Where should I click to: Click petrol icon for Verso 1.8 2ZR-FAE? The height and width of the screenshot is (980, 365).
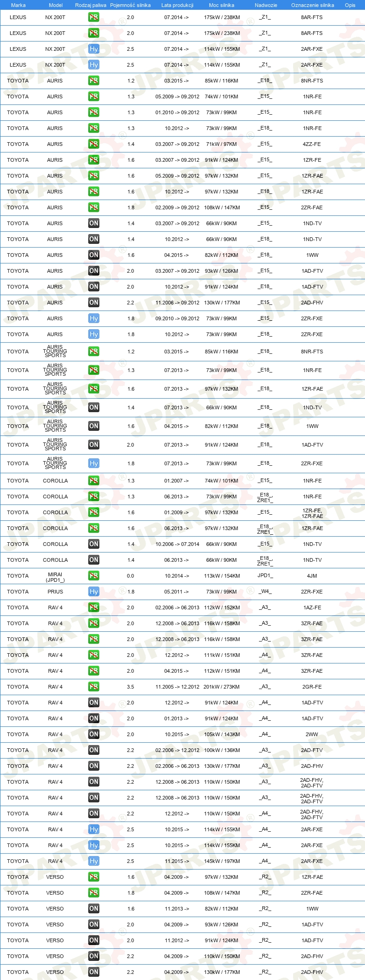[x=94, y=893]
